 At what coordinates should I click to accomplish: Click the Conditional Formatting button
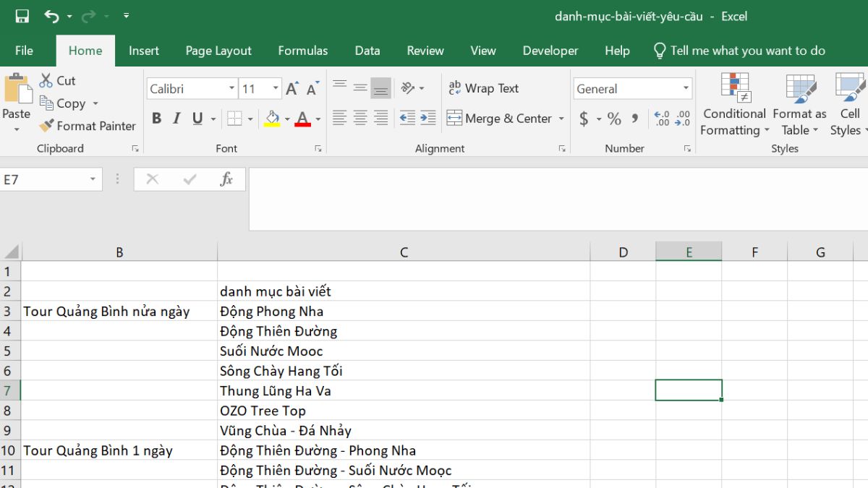point(734,105)
